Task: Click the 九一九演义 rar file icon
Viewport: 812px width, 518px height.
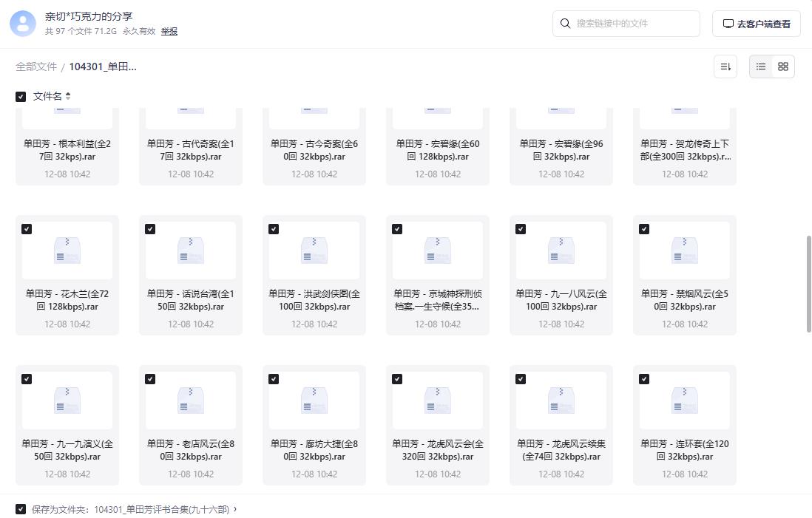Action: click(67, 401)
